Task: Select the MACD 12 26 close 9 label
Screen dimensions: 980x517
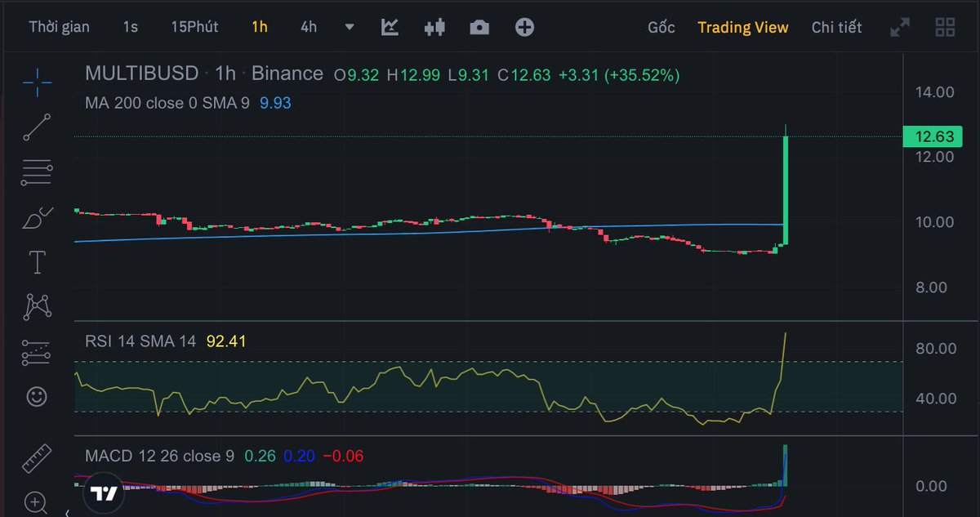Action: (x=159, y=456)
